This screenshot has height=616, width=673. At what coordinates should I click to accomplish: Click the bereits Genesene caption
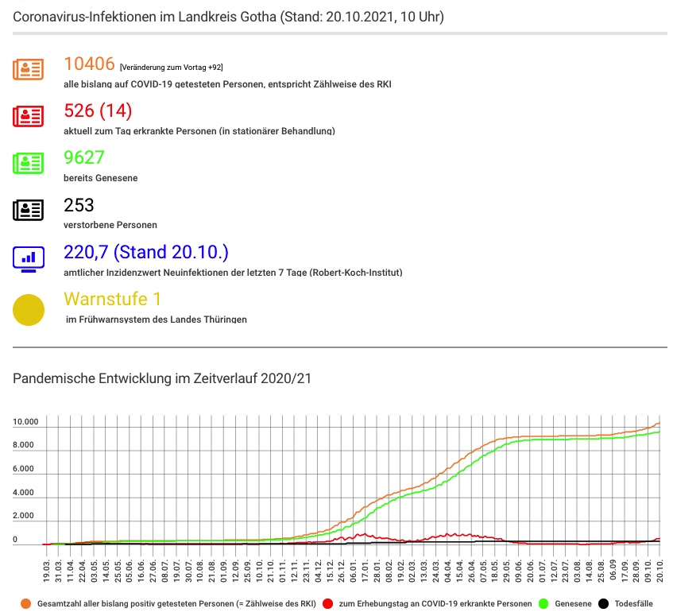(x=100, y=178)
